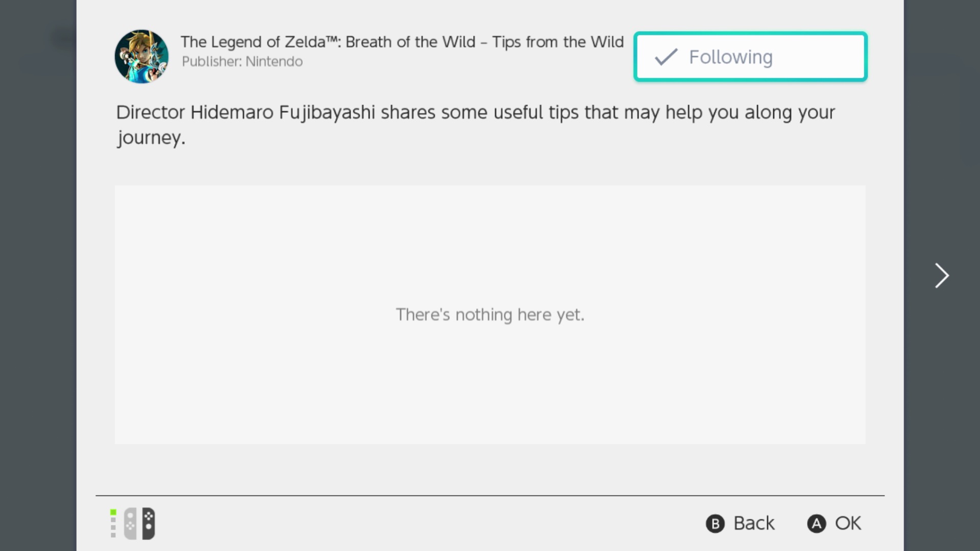Click the dimmed background left of the panel
The width and height of the screenshot is (980, 551).
click(x=38, y=275)
